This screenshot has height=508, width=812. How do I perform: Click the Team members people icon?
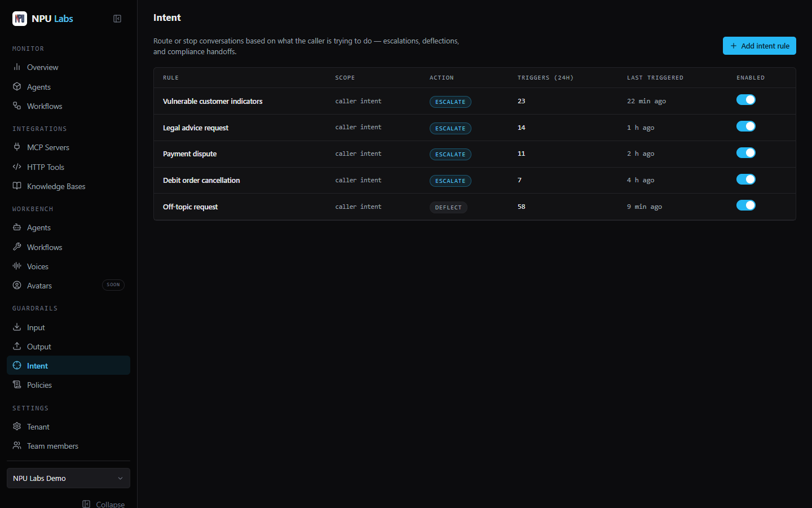coord(17,445)
